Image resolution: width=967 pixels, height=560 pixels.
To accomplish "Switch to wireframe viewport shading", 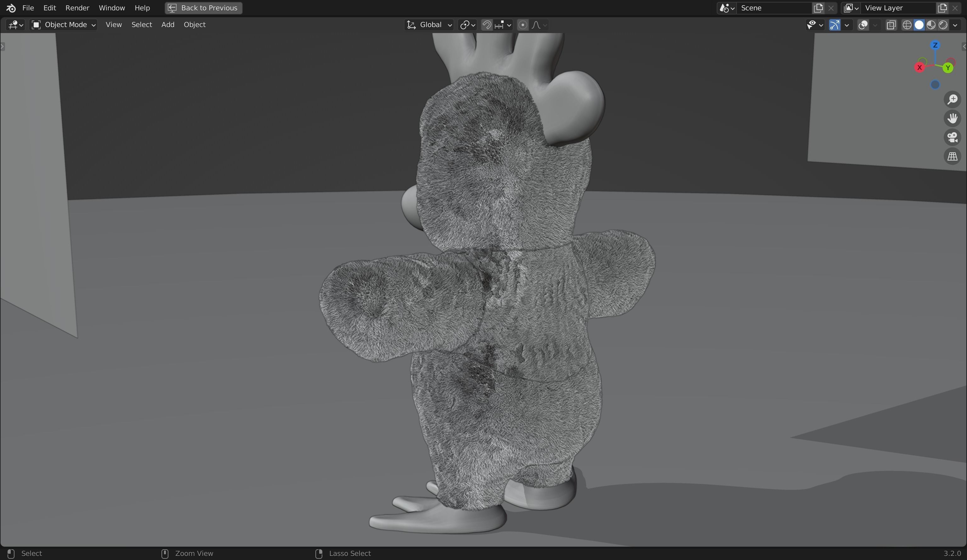I will point(907,25).
